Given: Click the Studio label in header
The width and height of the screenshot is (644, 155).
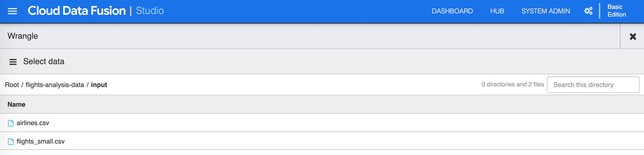Looking at the screenshot, I should tap(150, 11).
